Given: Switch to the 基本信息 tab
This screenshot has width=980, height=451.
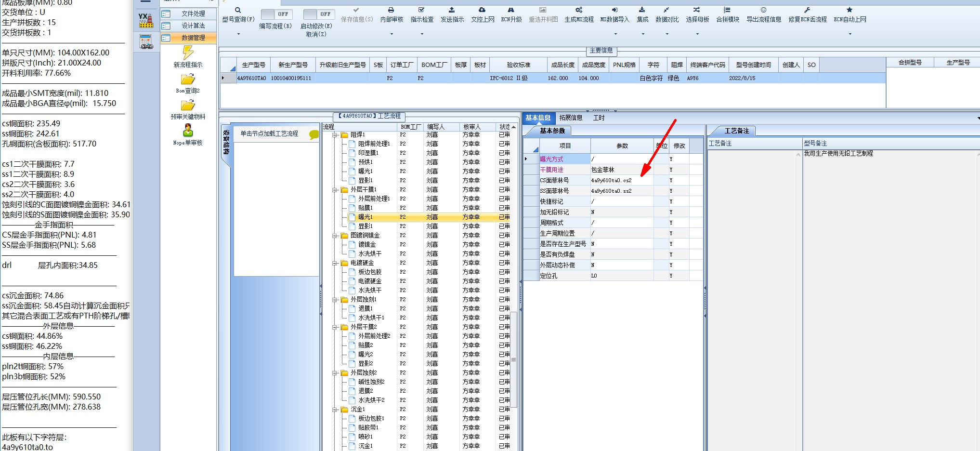Looking at the screenshot, I should point(538,118).
